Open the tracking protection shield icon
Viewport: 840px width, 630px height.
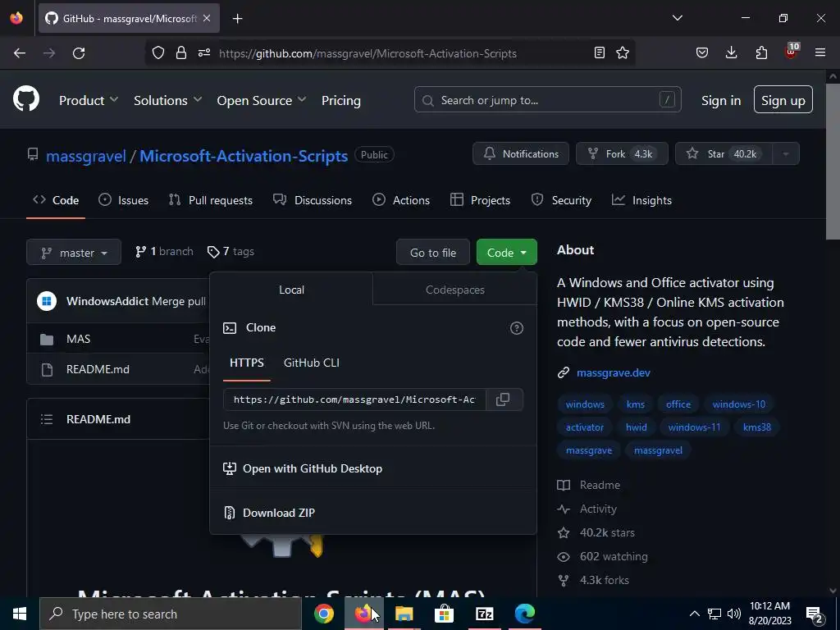click(158, 53)
